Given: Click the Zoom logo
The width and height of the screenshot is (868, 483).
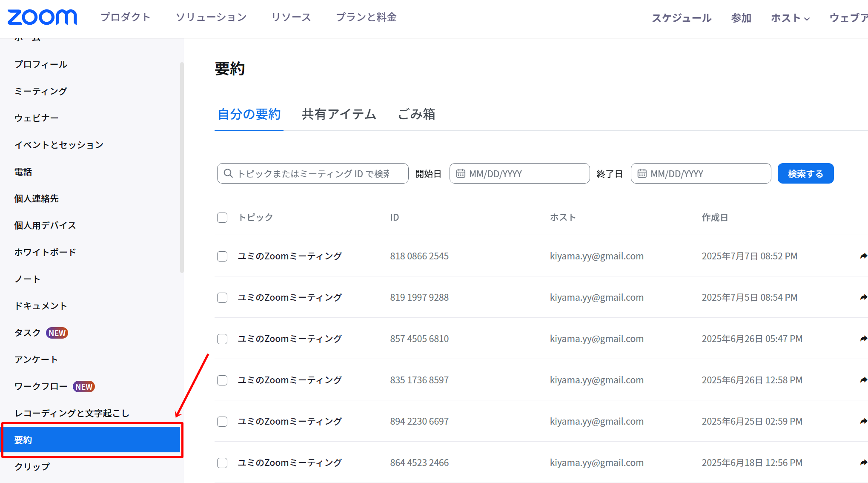Looking at the screenshot, I should click(x=42, y=17).
